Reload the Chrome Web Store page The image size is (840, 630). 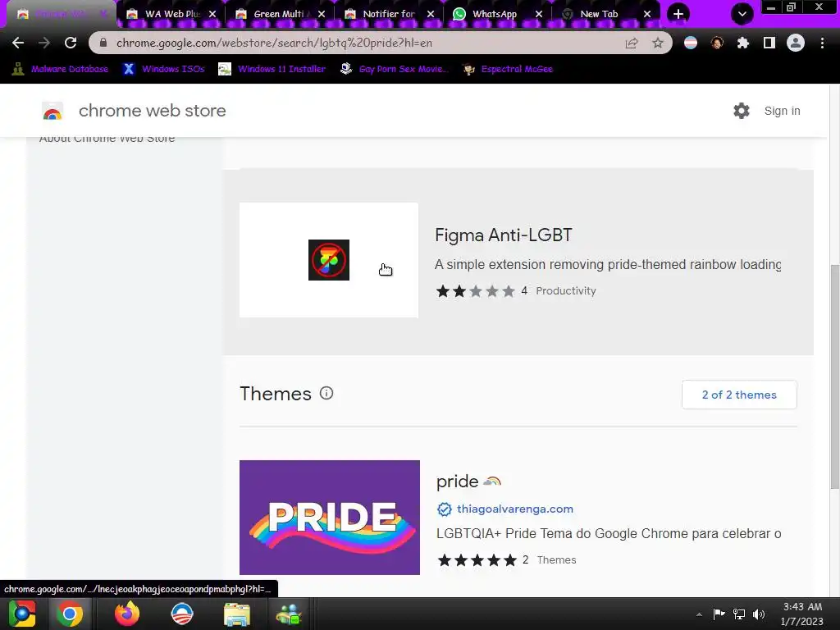point(71,43)
